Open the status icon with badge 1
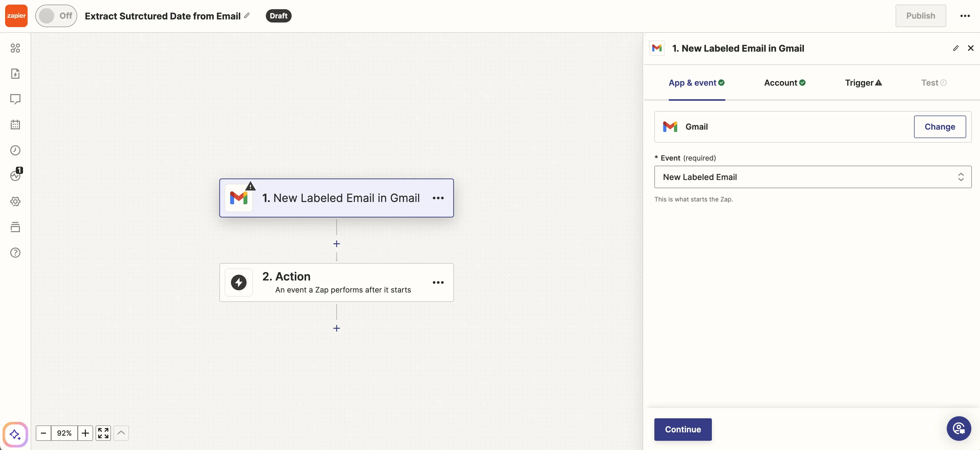 tap(15, 175)
